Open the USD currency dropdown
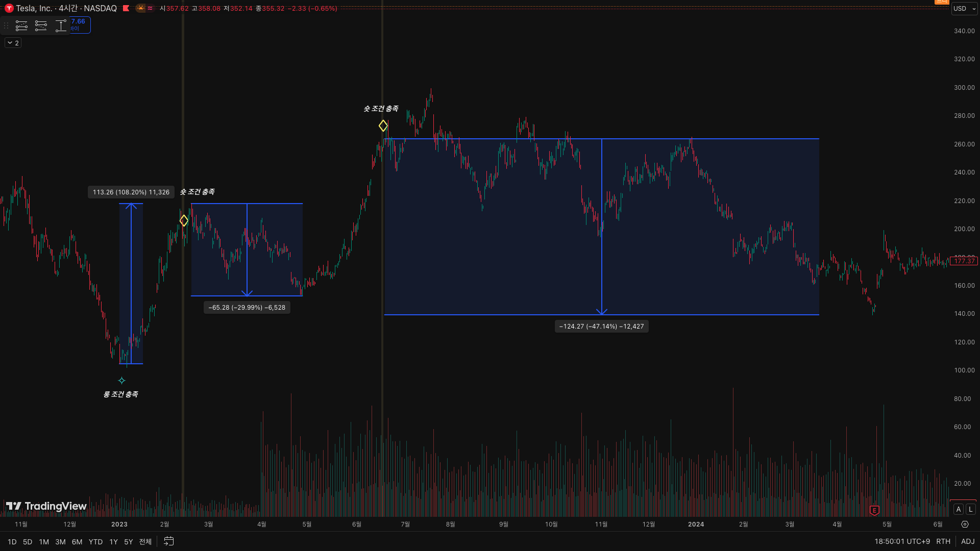 (964, 8)
